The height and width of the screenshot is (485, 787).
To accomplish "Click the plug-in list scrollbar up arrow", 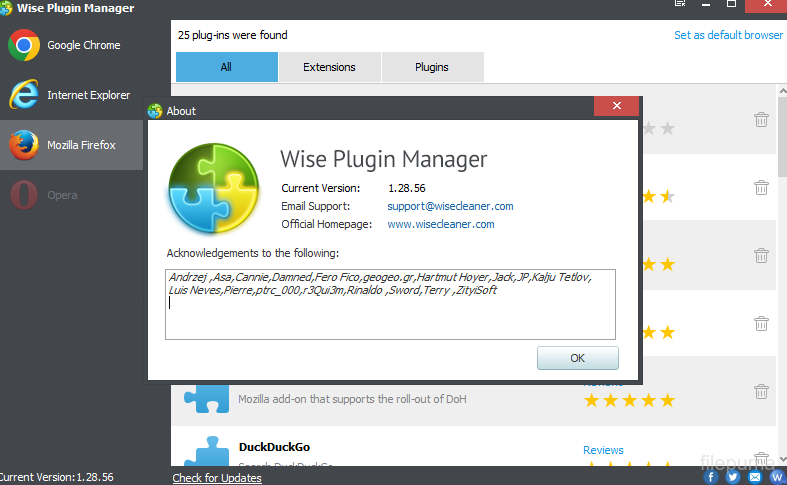I will 782,91.
